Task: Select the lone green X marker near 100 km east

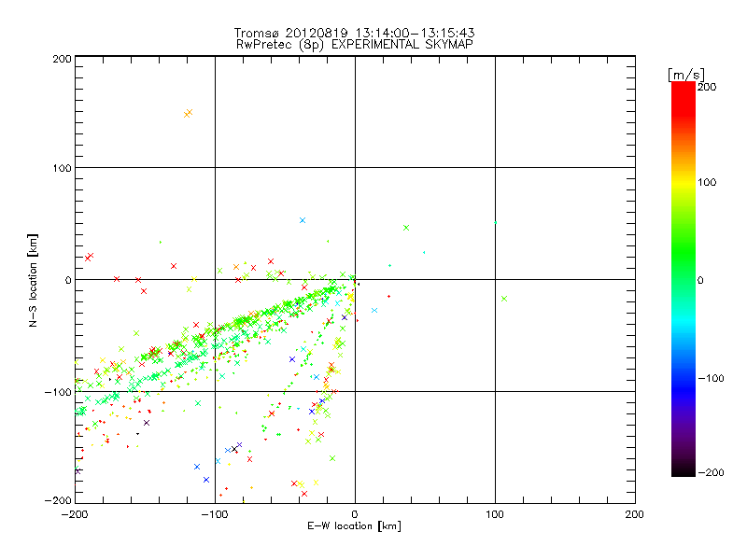Action: 504,299
